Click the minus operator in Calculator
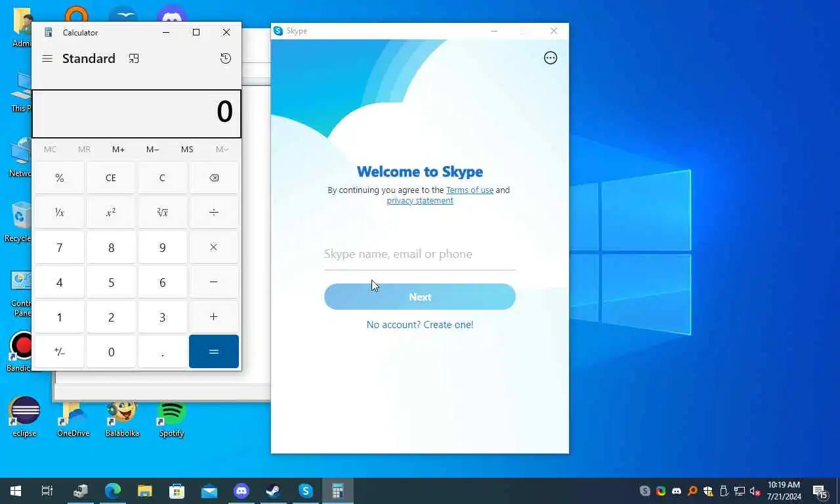Screen dimensions: 840x504 coord(214,282)
